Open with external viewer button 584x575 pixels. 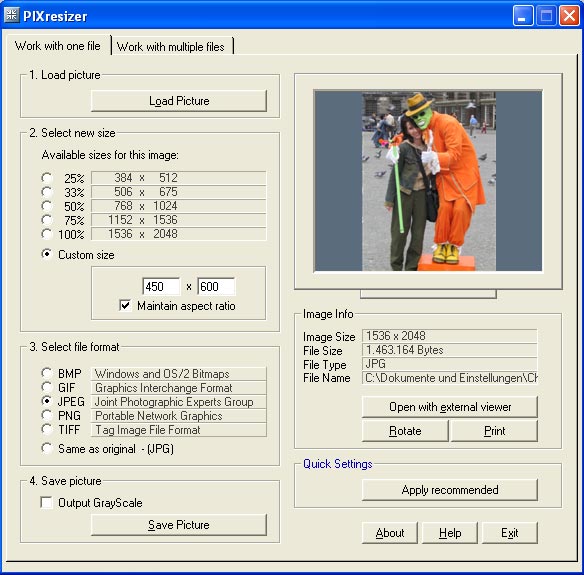[450, 407]
